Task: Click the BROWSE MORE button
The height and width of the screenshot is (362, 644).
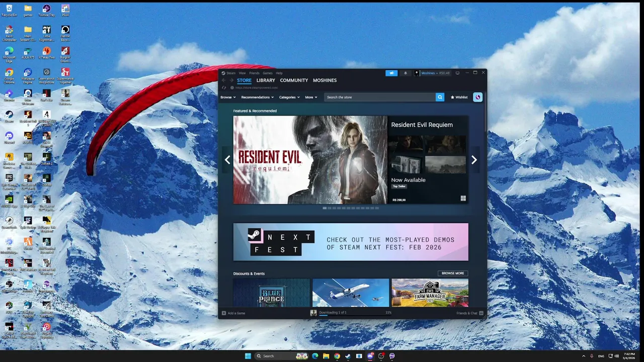Action: click(x=453, y=274)
